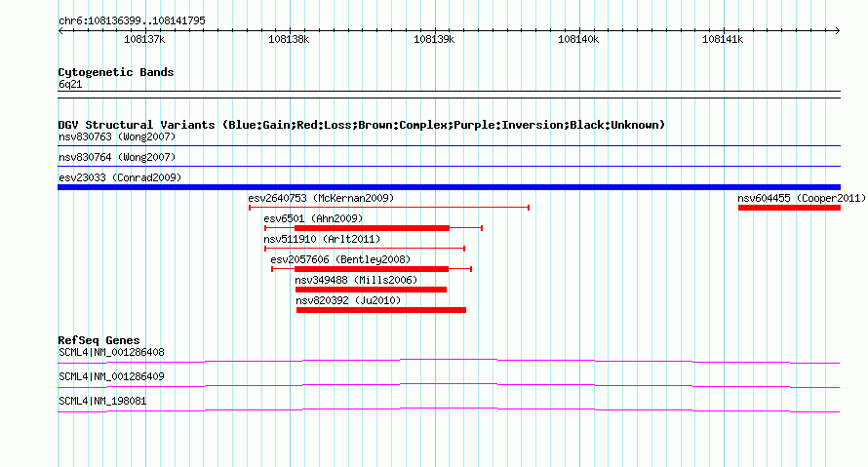The height and width of the screenshot is (467, 868).
Task: Click the esv2057606 (Bentley2008) label
Action: tap(340, 259)
